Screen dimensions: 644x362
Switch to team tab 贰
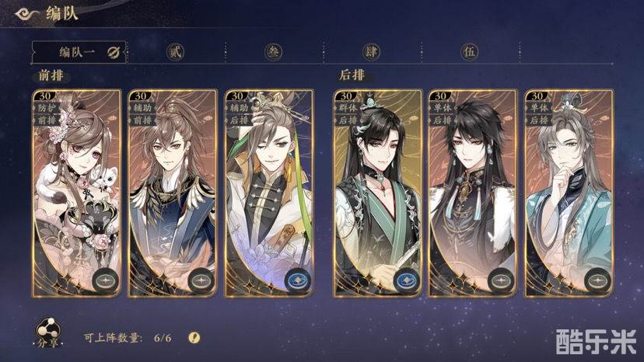point(175,52)
